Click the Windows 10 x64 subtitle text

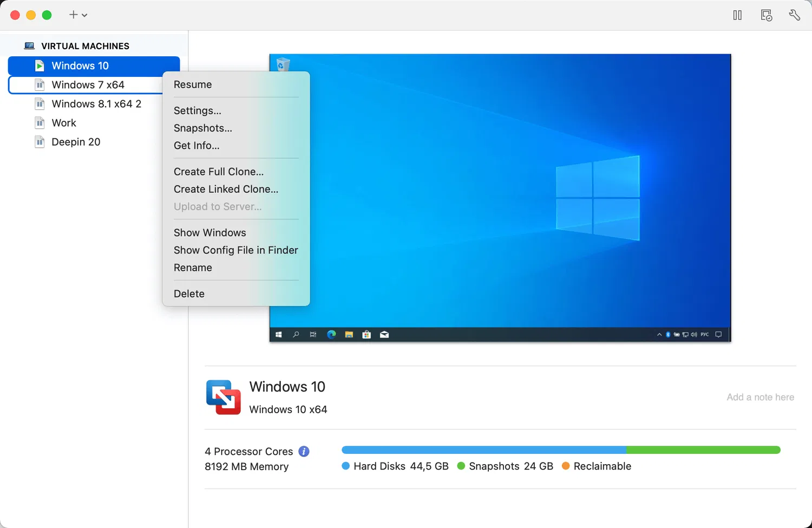[288, 409]
